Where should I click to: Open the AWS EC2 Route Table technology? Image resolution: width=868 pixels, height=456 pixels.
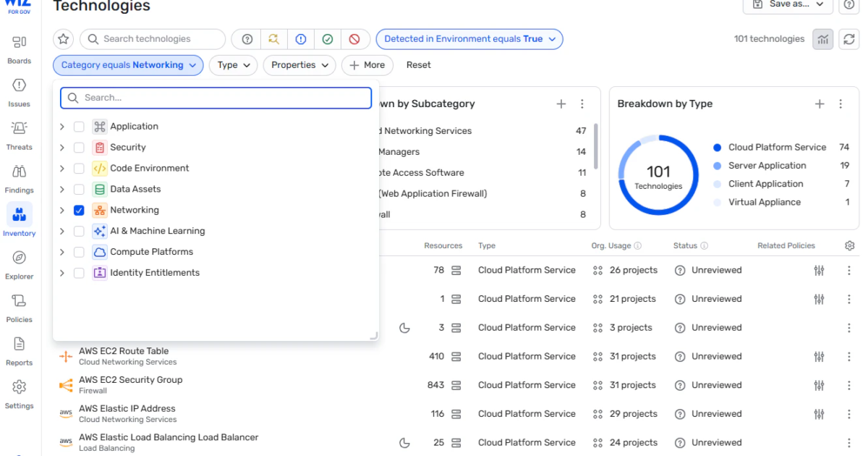pyautogui.click(x=124, y=351)
